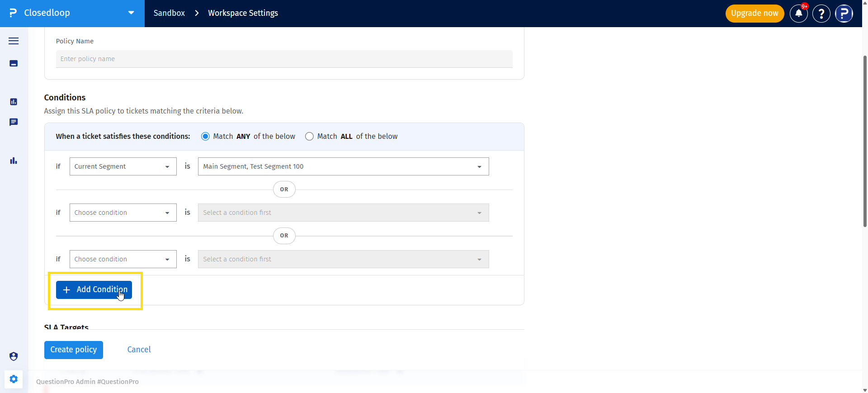Image resolution: width=868 pixels, height=393 pixels.
Task: Open the hamburger menu in the sidebar
Action: pyautogui.click(x=14, y=41)
